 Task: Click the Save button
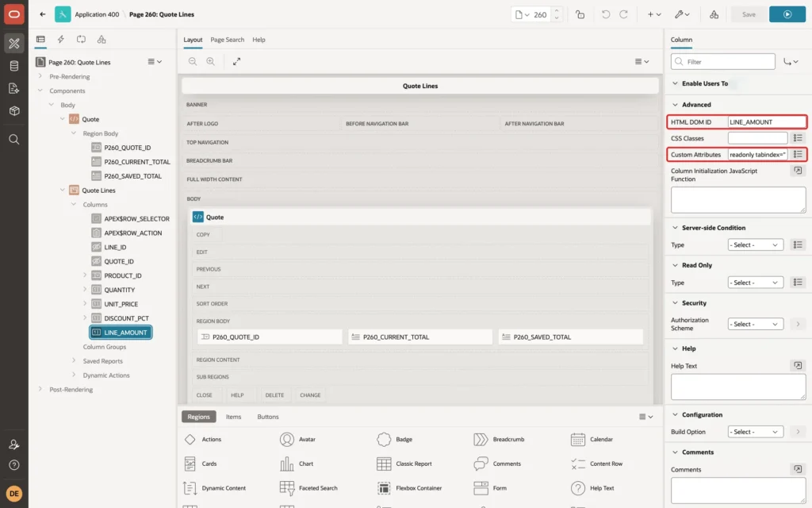point(749,14)
